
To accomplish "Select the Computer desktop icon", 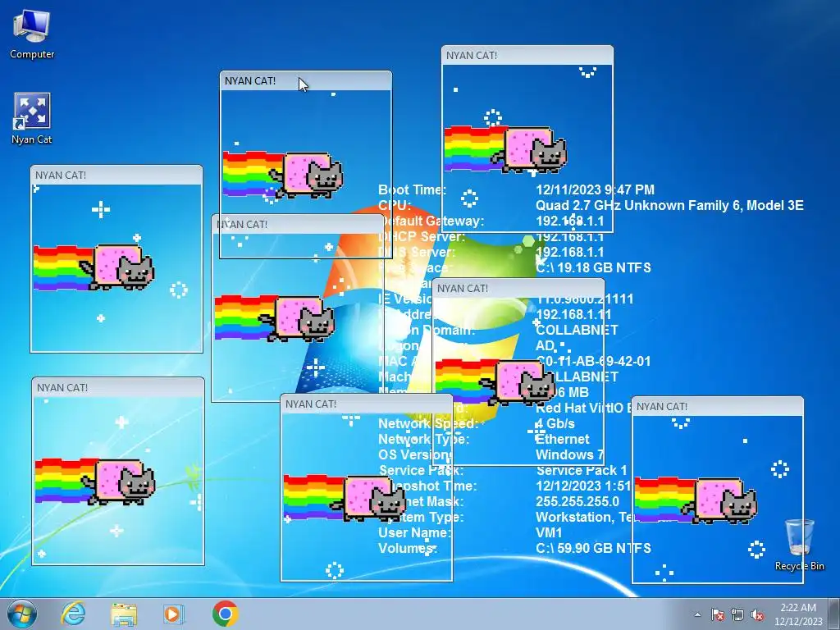I will coord(32,34).
